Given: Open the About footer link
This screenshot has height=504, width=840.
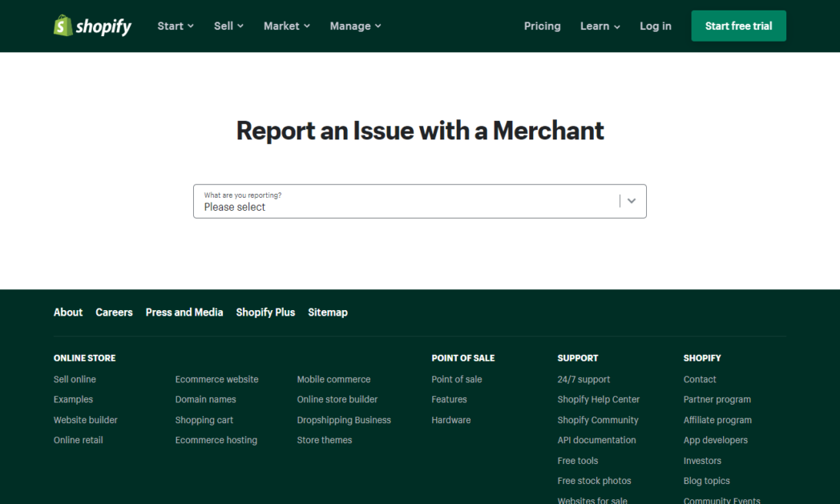Looking at the screenshot, I should 68,312.
